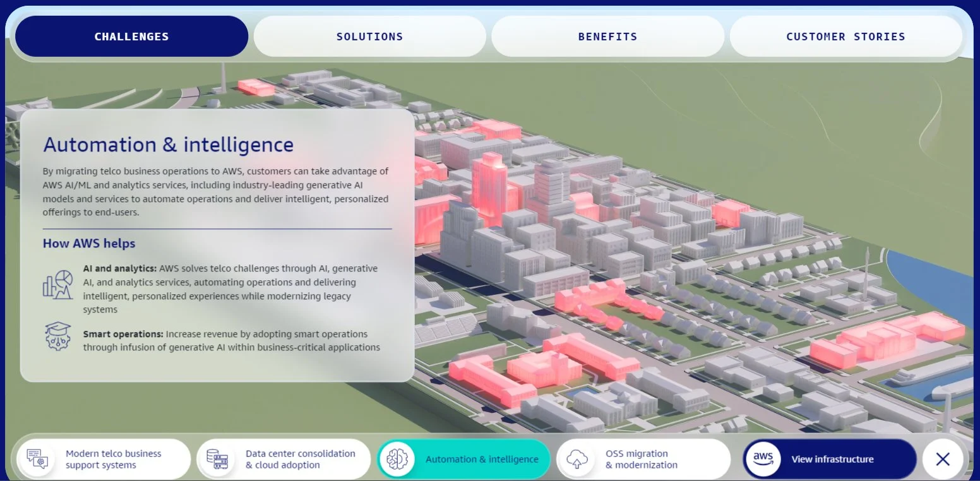Close the panel with the X button
This screenshot has width=980, height=481.
click(943, 459)
